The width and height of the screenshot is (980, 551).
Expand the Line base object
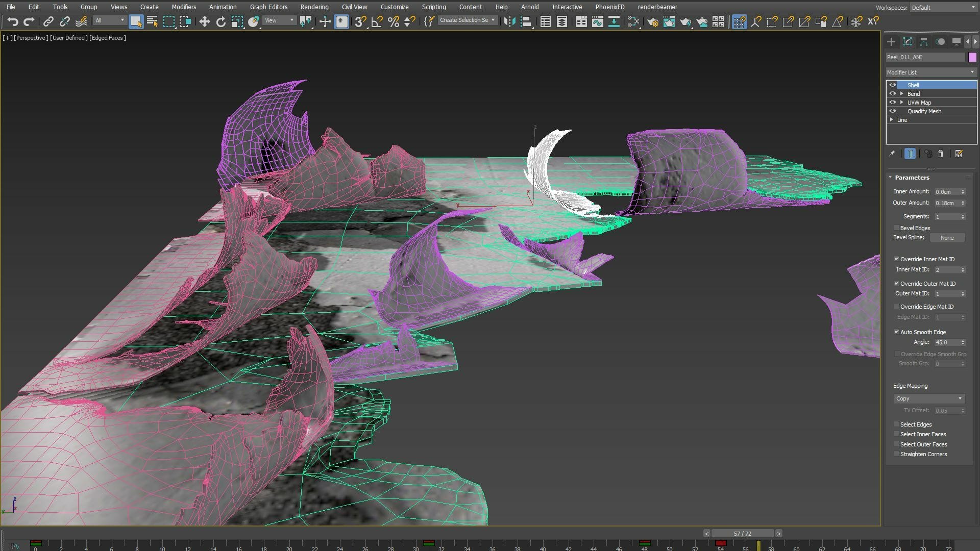click(x=892, y=120)
